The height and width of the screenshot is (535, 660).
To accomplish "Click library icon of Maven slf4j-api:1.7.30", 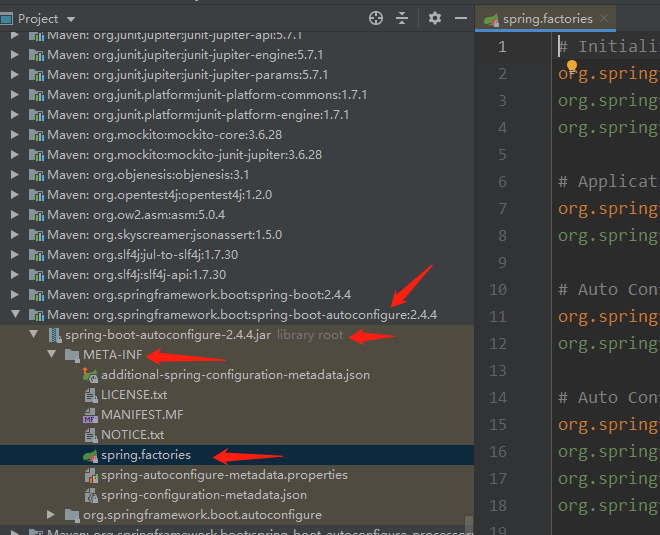I will coord(37,275).
